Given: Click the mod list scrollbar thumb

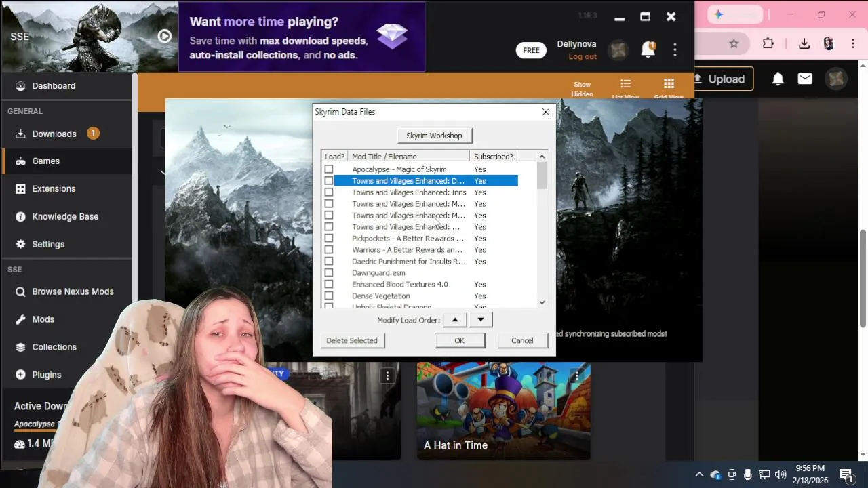Looking at the screenshot, I should coord(542,176).
